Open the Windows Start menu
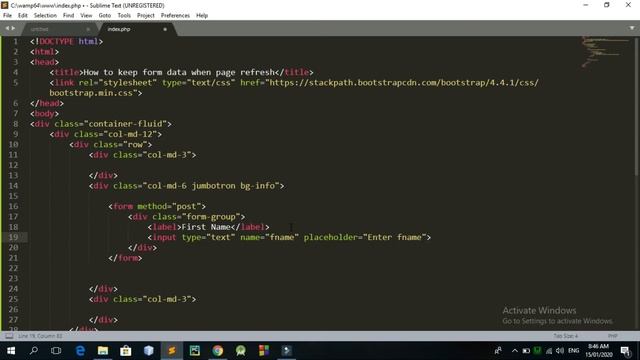Screen dimensions: 640x360 click(x=11, y=351)
